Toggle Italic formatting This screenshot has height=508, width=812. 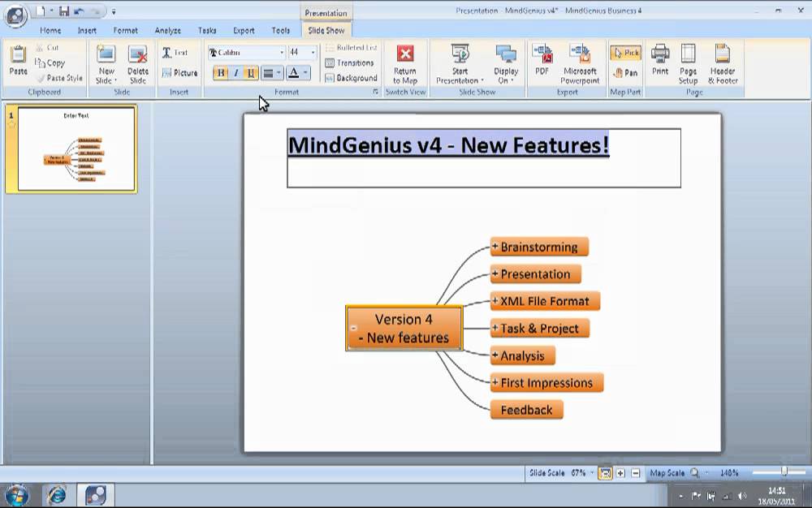(x=235, y=73)
